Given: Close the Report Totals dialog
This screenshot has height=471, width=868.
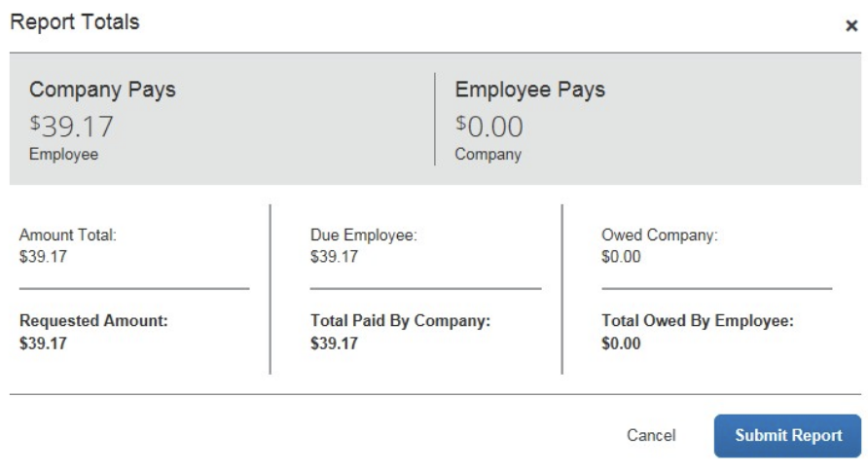Looking at the screenshot, I should point(850,26).
